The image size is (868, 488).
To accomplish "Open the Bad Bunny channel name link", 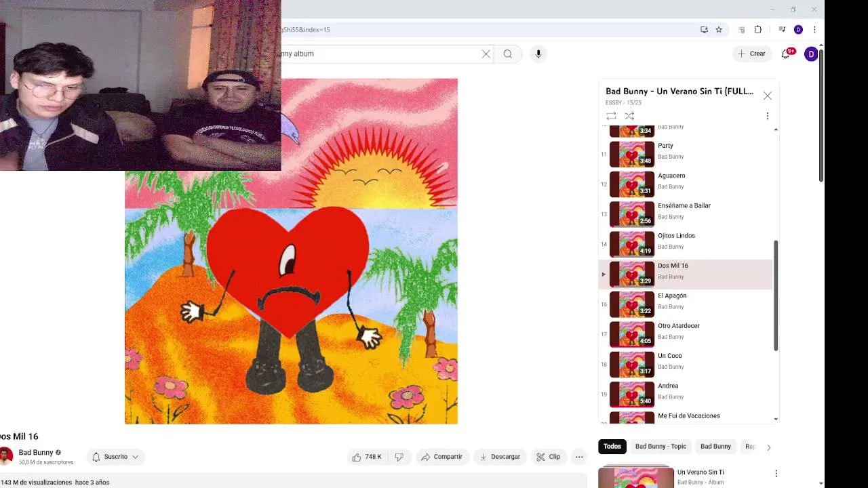I will pos(36,453).
